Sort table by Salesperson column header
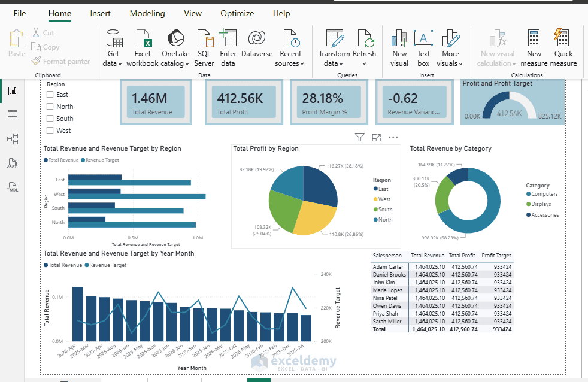 (x=387, y=255)
